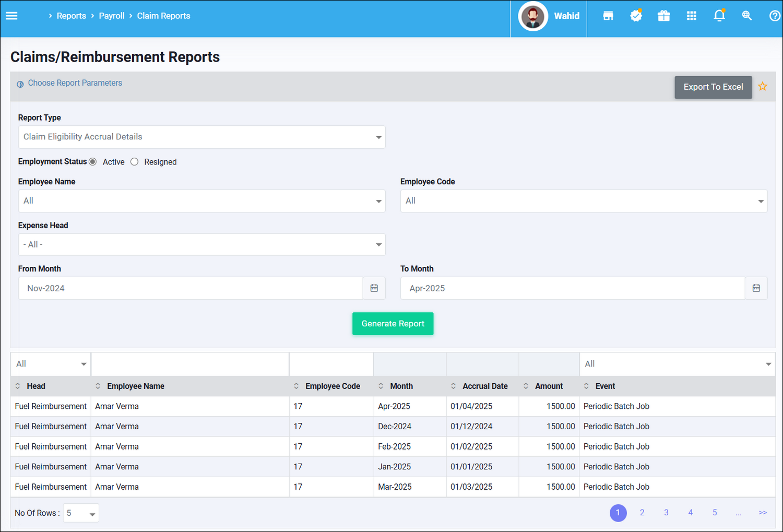Select Active employment status

click(93, 162)
